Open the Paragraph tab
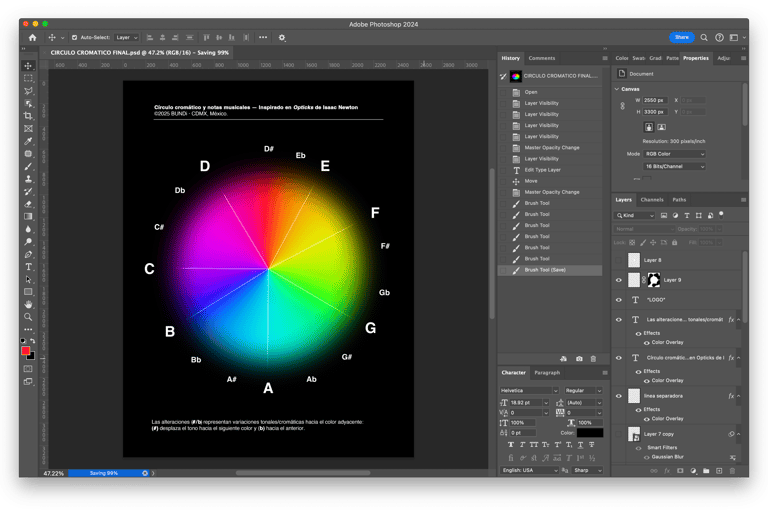The image size is (768, 513). tap(547, 373)
